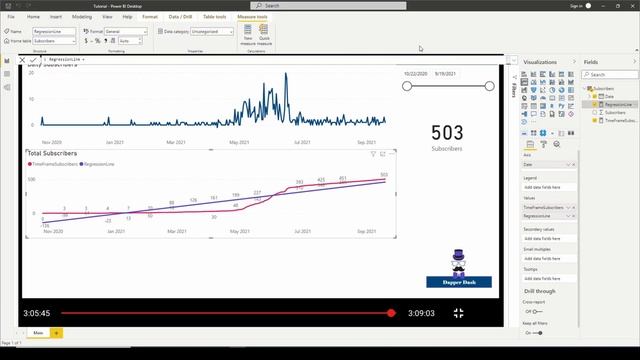Select the Ribbon chart visualization

pyautogui.click(x=571, y=82)
